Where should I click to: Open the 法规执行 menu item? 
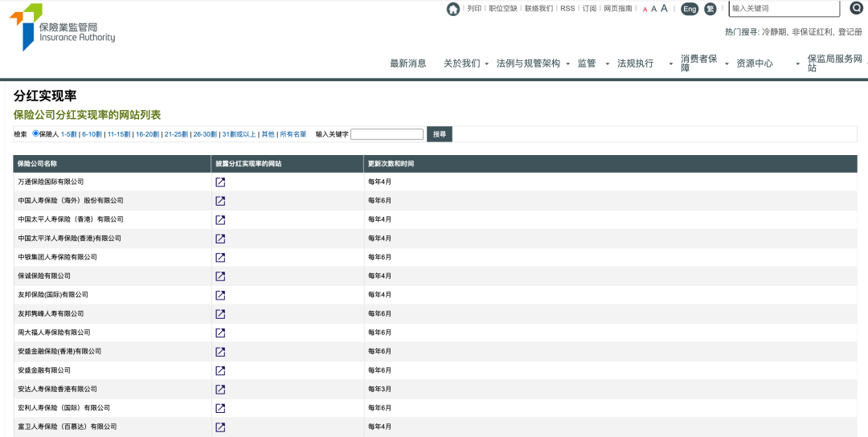635,63
